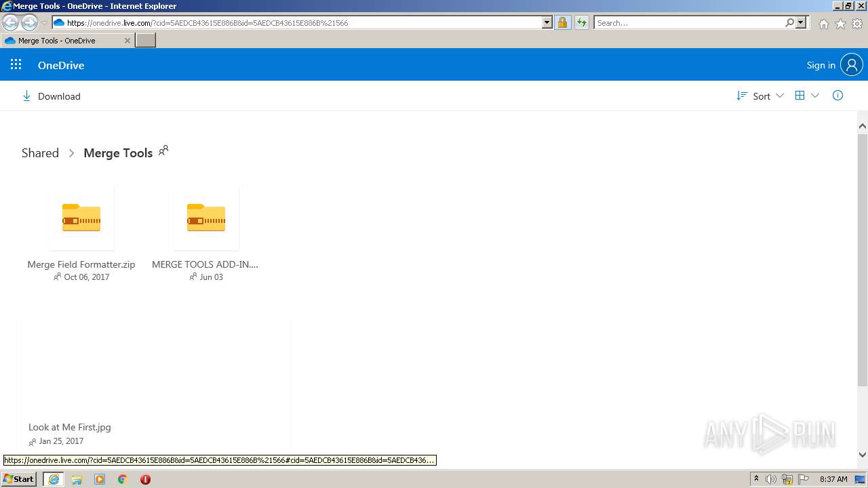Navigate to the Shared breadcrumb

coord(40,152)
